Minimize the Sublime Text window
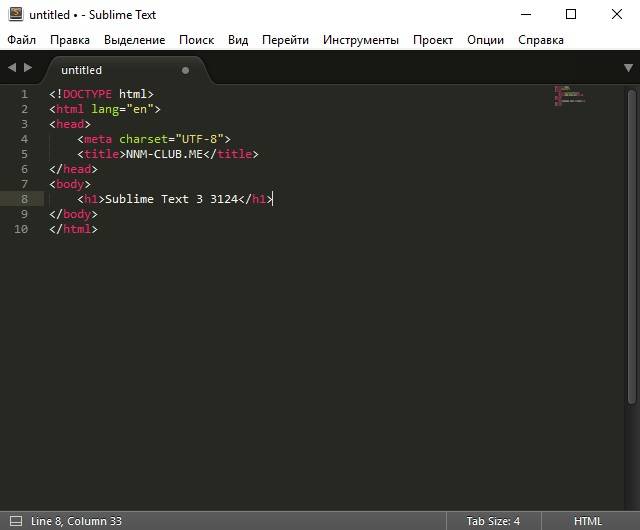The width and height of the screenshot is (640, 530). [x=526, y=14]
